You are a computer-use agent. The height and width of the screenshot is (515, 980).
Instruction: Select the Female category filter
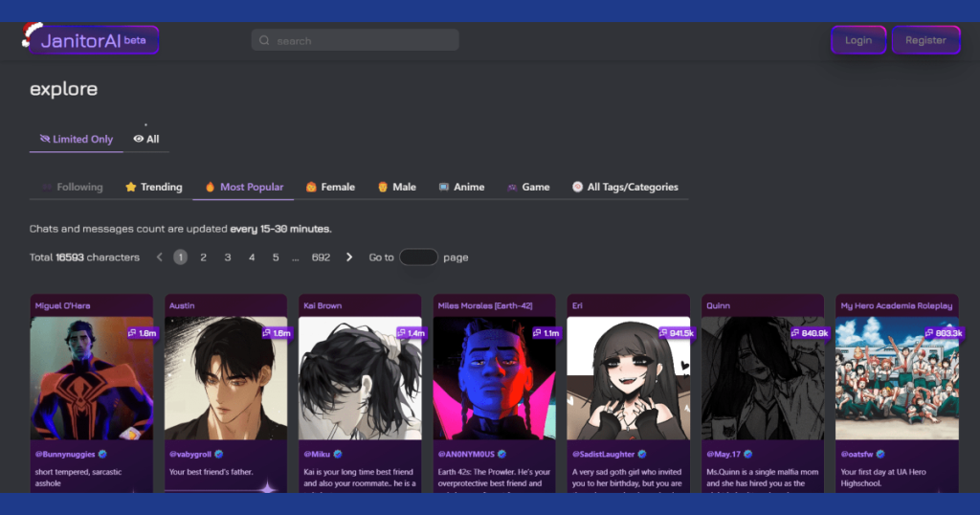pos(330,187)
